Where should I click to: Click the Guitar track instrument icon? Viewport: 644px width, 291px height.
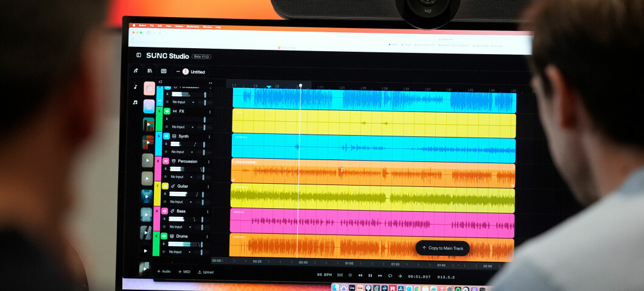pyautogui.click(x=173, y=186)
